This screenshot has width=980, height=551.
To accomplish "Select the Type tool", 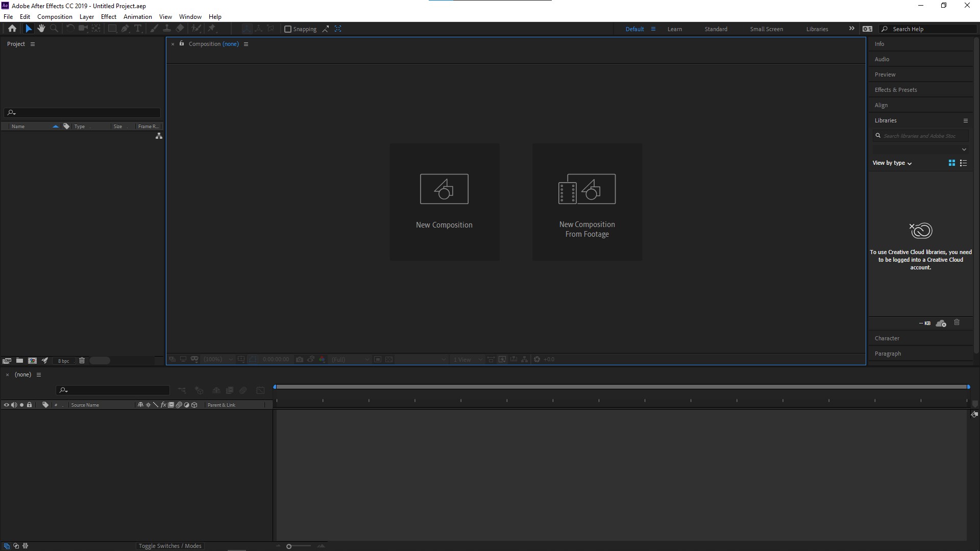I will (x=138, y=29).
